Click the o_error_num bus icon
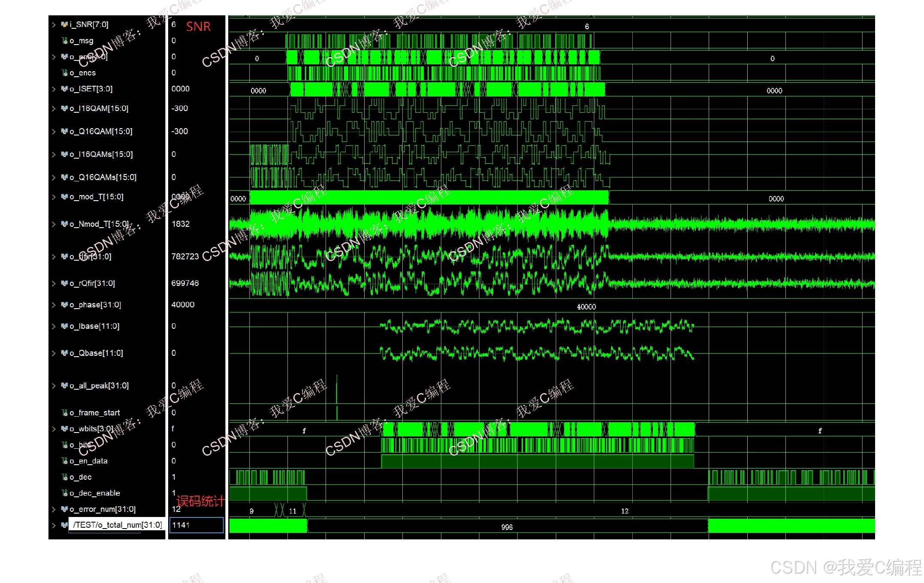Viewport: 924px width, 583px height. [x=64, y=509]
